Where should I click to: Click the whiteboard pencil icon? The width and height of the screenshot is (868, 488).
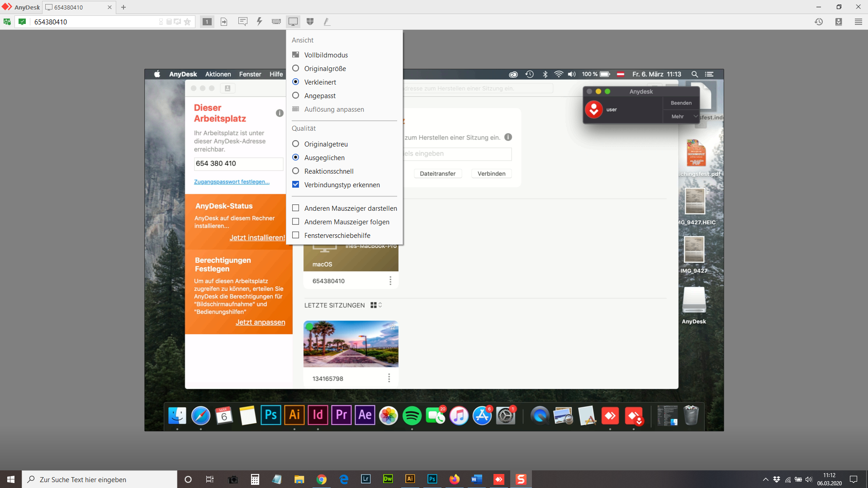point(327,21)
